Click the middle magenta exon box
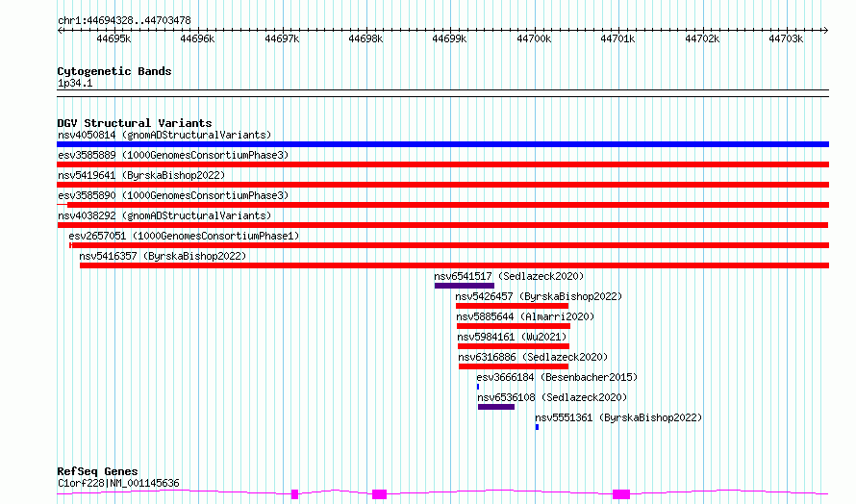 pos(379,494)
